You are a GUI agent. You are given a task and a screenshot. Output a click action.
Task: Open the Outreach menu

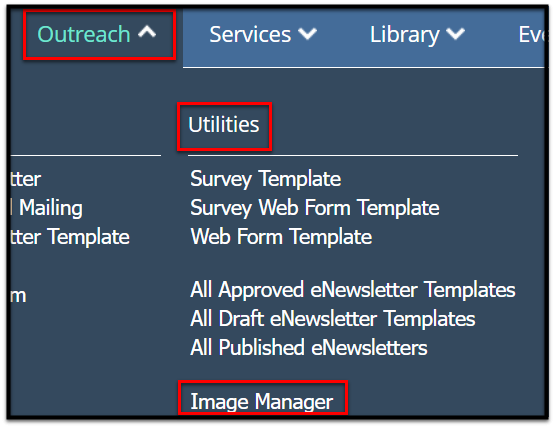(97, 34)
